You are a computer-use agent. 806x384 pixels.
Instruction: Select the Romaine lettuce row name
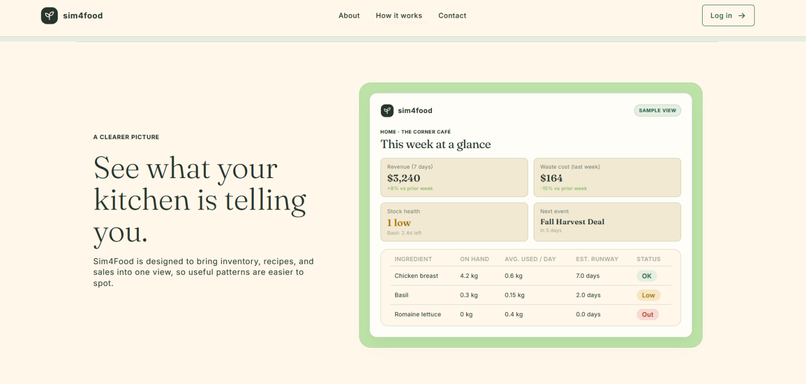418,315
